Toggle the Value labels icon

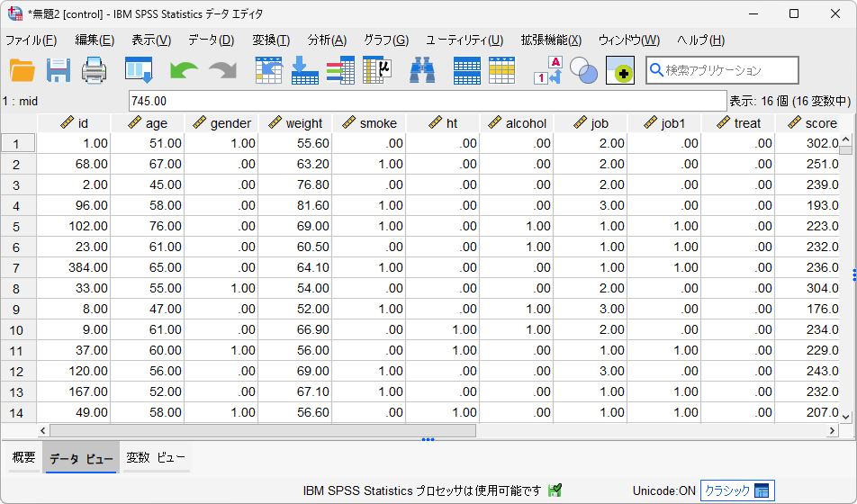pos(547,70)
